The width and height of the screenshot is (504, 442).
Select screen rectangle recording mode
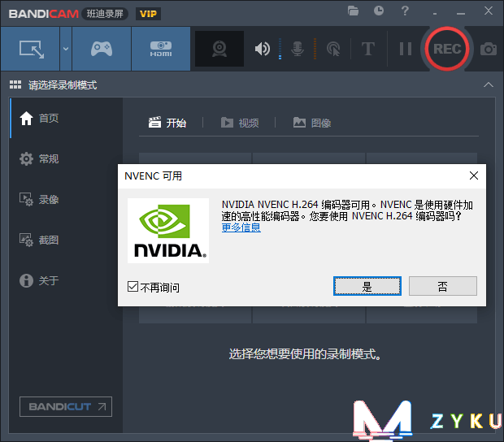[x=30, y=49]
